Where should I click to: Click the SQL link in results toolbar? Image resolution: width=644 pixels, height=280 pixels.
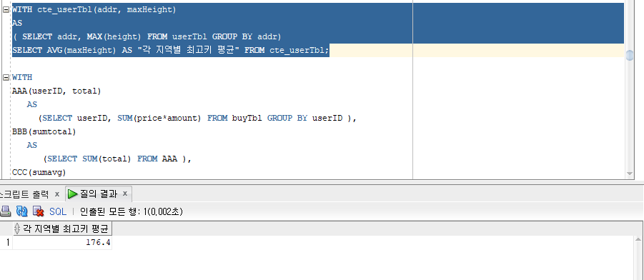(57, 212)
